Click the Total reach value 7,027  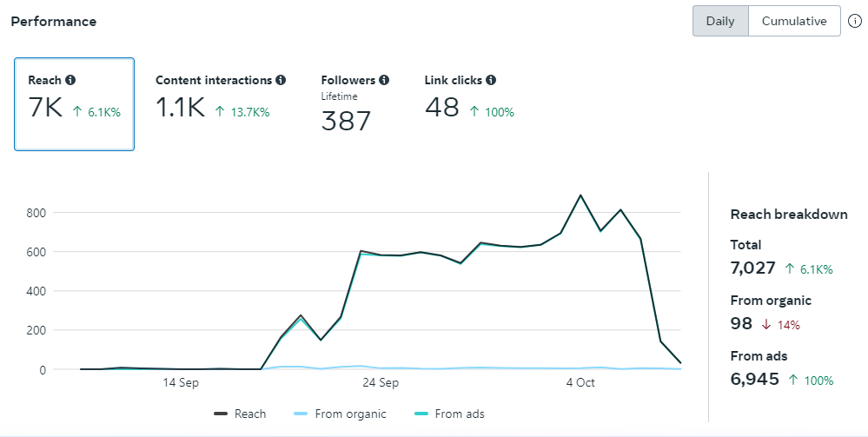(752, 268)
